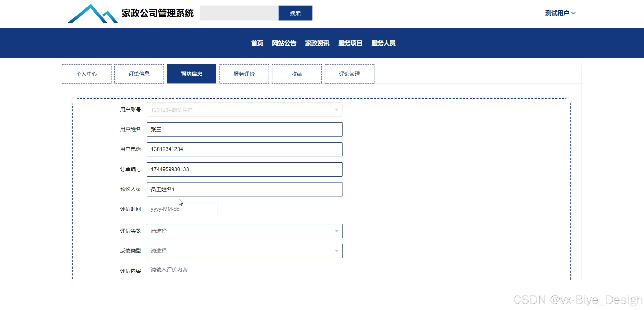Screen dimensions: 644x310
Task: Click the 搜索 search button
Action: tap(295, 13)
